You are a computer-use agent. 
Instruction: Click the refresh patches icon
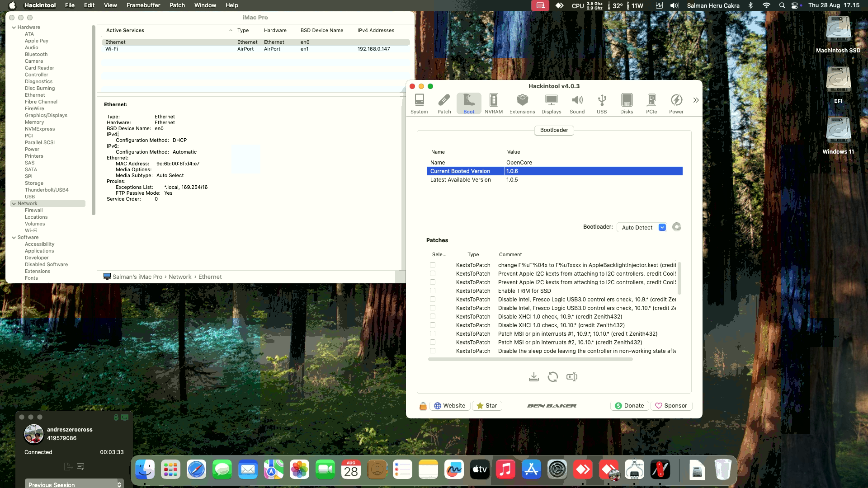(x=552, y=377)
